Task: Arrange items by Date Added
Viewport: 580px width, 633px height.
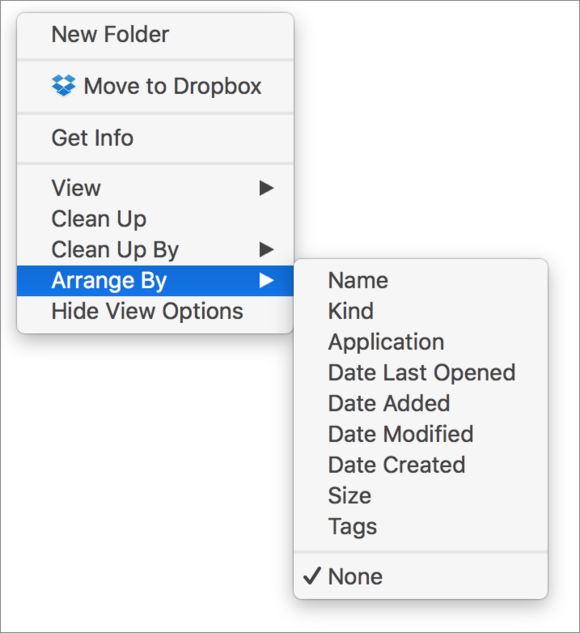Action: click(x=421, y=403)
